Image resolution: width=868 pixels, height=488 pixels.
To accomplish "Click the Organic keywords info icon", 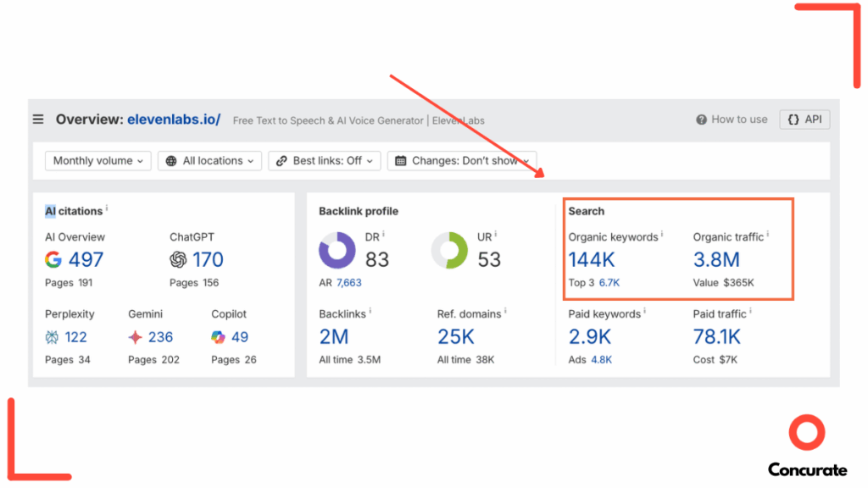I will (x=662, y=235).
